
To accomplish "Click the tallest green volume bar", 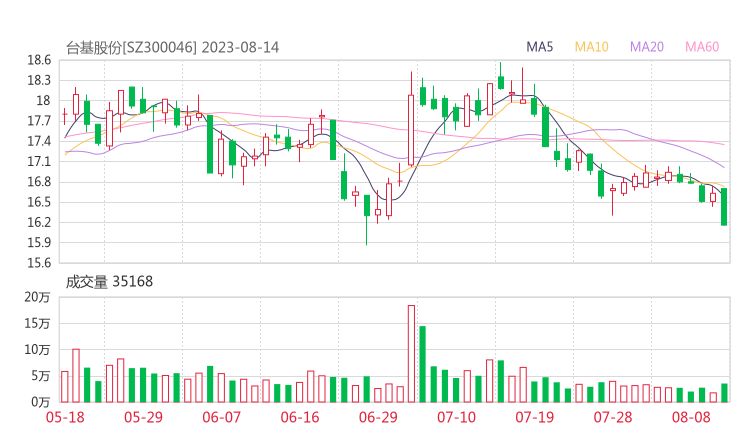I will (x=422, y=364).
